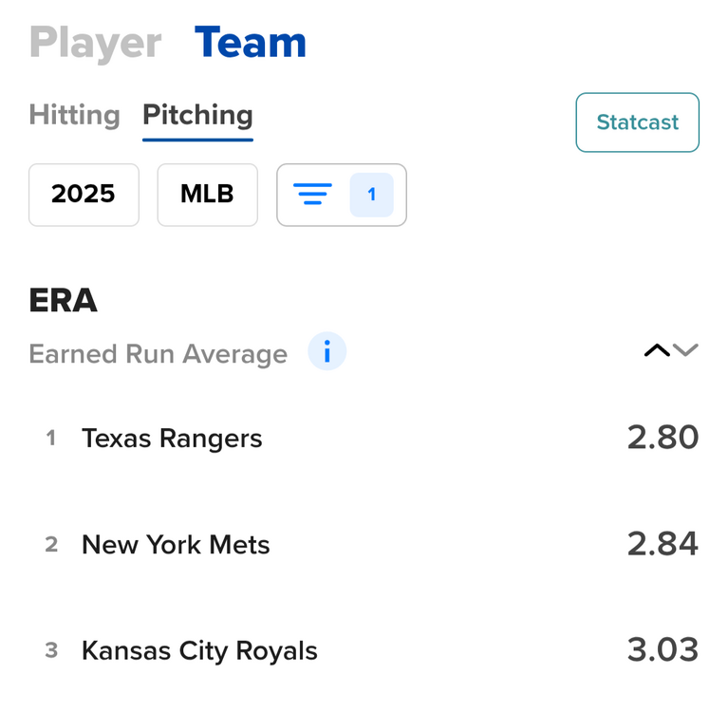Open the filters icon with three lines
The image size is (728, 712).
pyautogui.click(x=312, y=195)
